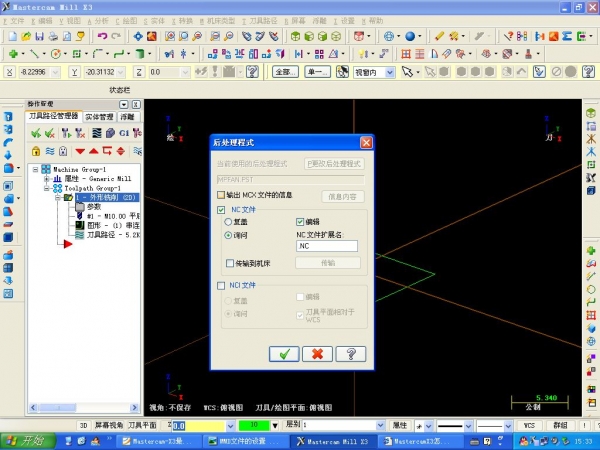
Task: Uncheck the 编辑 checkbox under NC 文件
Action: click(x=300, y=221)
